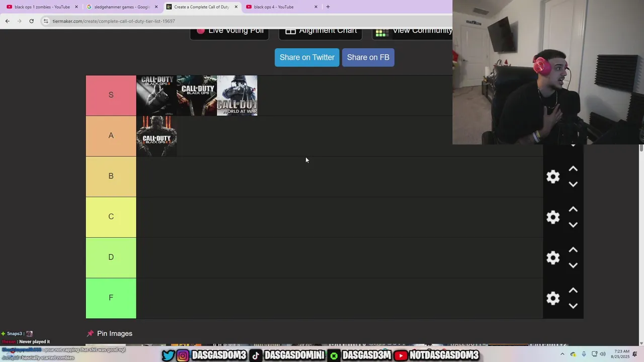644x362 pixels.
Task: Go back to the previous browser page
Action: (7, 21)
